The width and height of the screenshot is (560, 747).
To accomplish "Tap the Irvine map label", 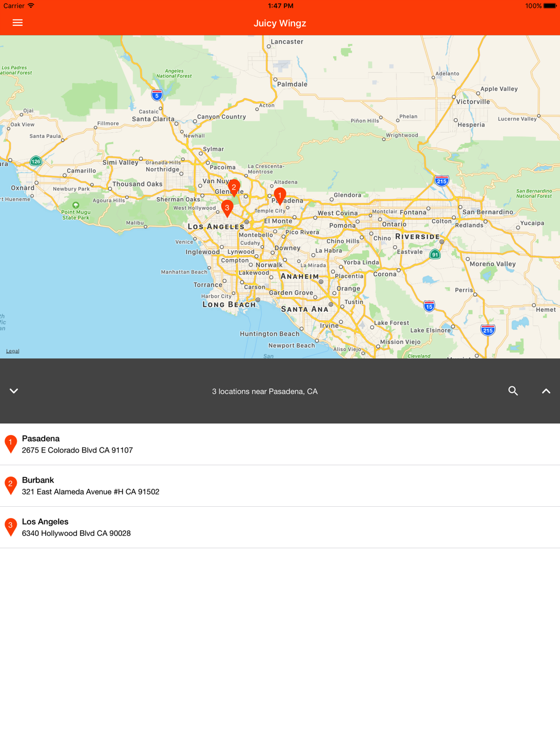I will pyautogui.click(x=329, y=325).
